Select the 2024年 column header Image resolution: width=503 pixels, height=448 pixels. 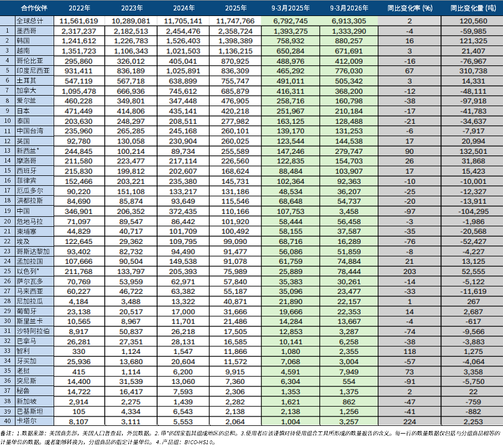pos(184,8)
